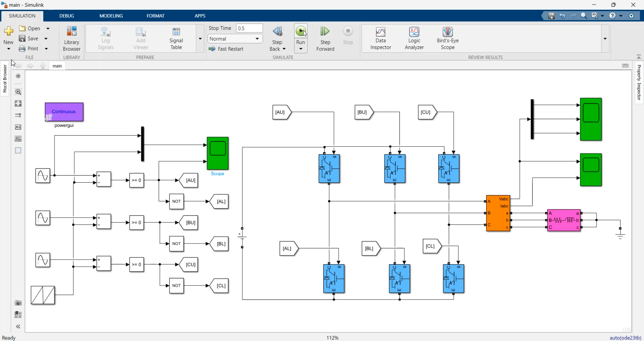Click the Stop simulation button
This screenshot has height=341, width=644.
click(x=348, y=35)
